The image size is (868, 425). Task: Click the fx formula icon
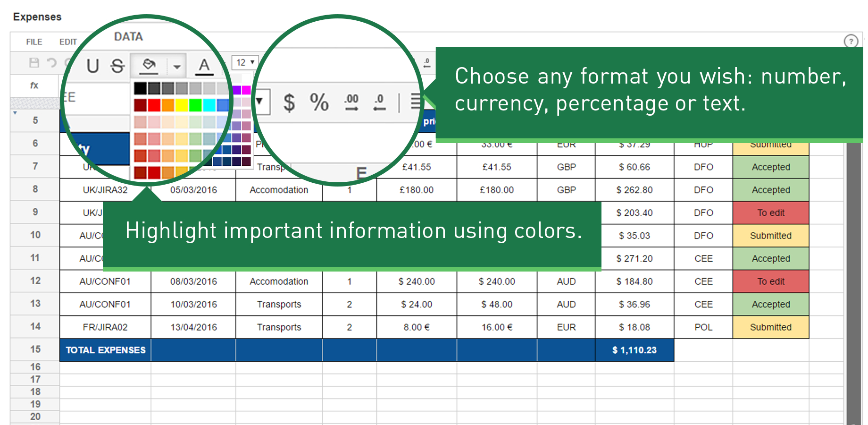[34, 85]
